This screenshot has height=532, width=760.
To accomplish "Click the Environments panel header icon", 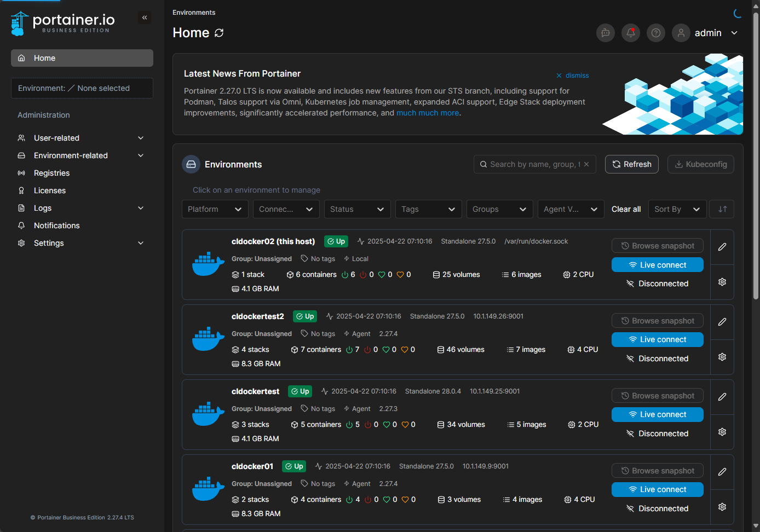I will tap(191, 164).
